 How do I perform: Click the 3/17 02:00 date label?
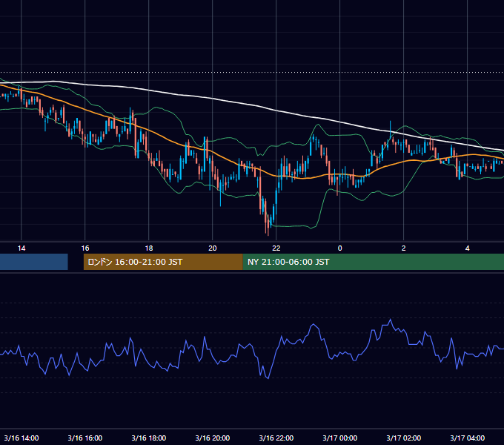(403, 438)
